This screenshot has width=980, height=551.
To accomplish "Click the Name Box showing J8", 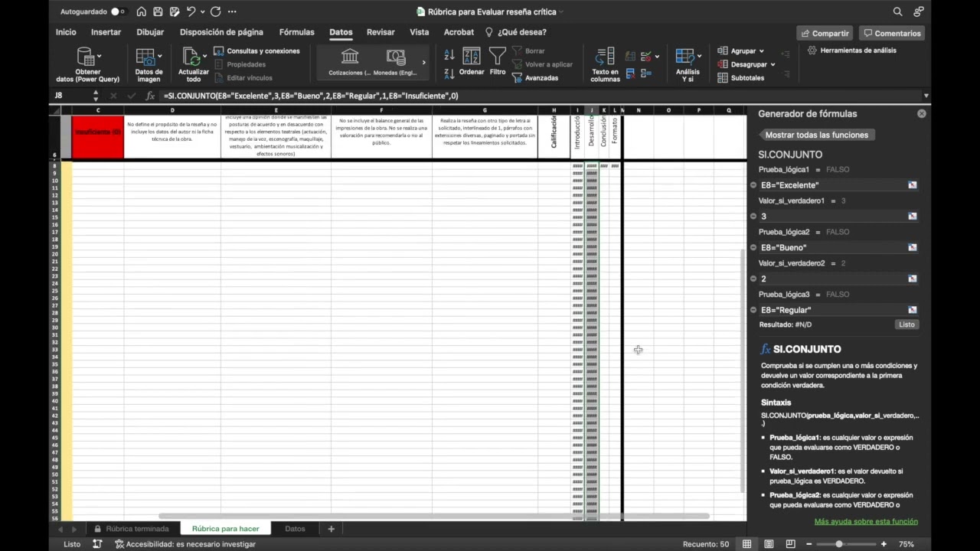I will point(70,96).
